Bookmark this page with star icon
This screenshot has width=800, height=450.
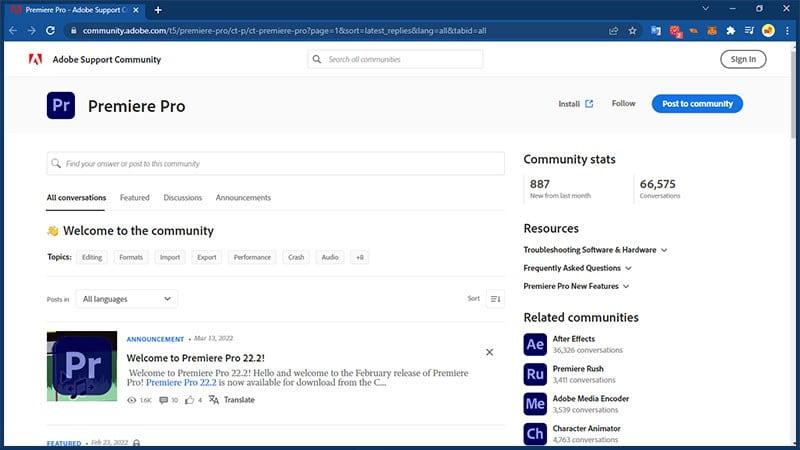[x=632, y=30]
